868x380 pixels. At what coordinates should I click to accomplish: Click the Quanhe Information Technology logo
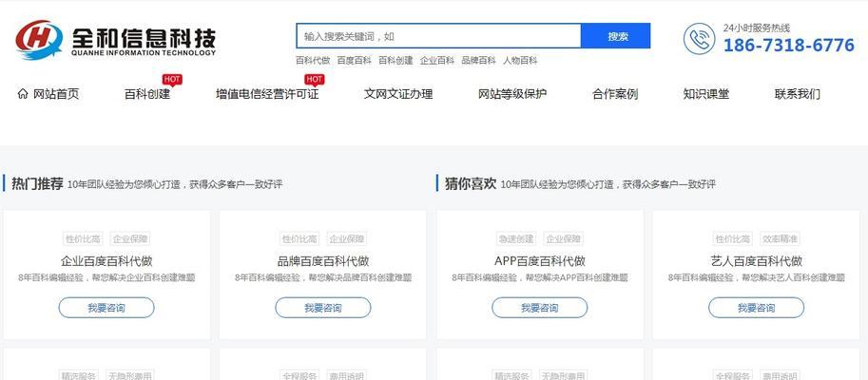[116, 40]
